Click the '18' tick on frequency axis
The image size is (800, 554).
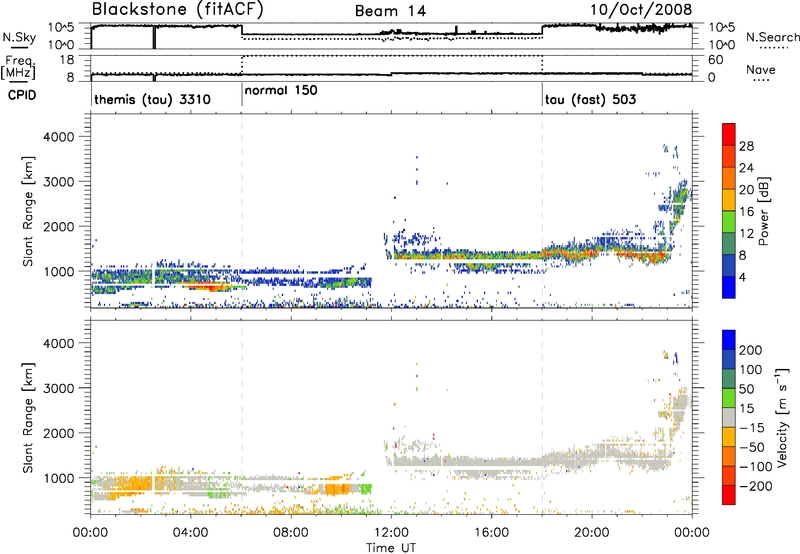coord(67,59)
